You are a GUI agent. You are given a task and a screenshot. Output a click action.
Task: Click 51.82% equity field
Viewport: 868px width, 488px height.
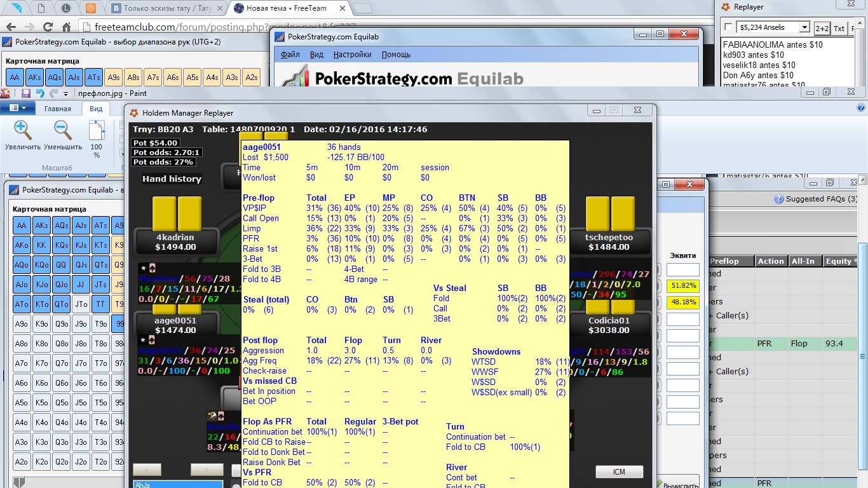click(x=683, y=287)
